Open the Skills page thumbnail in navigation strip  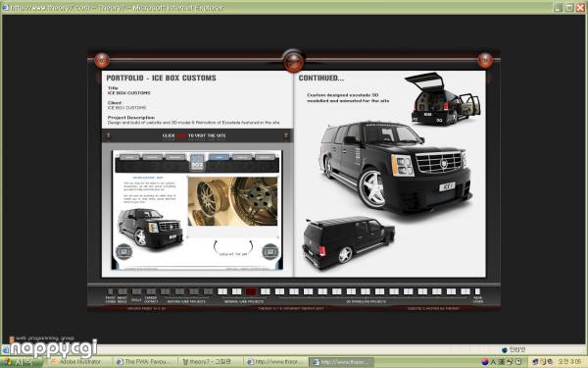click(136, 291)
